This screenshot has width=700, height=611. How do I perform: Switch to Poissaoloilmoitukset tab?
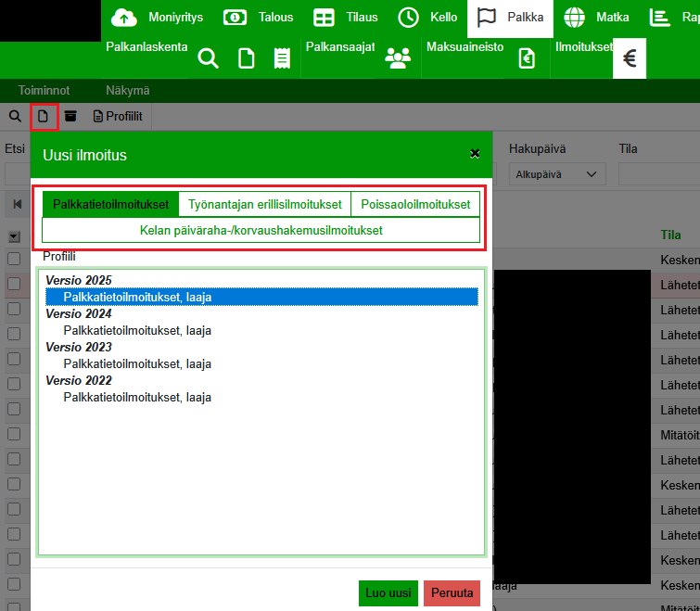[x=415, y=205]
